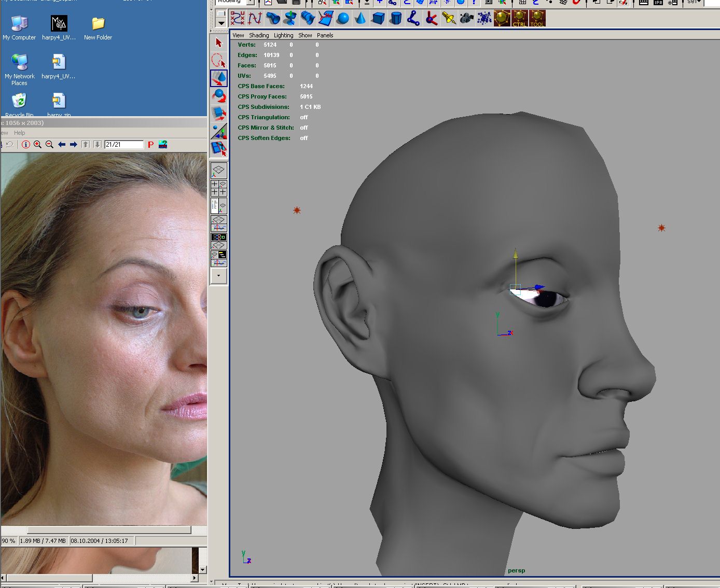
Task: Open the viewport Panels menu
Action: 325,35
